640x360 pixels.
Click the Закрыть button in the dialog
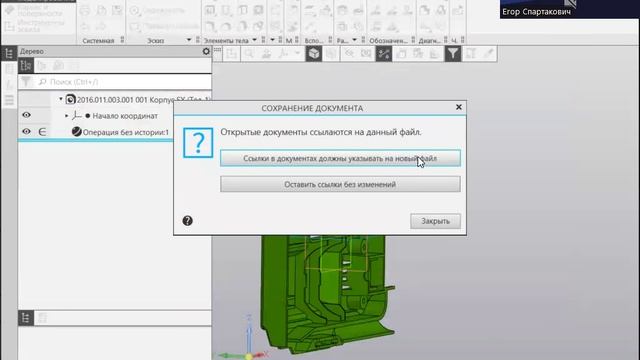click(436, 221)
